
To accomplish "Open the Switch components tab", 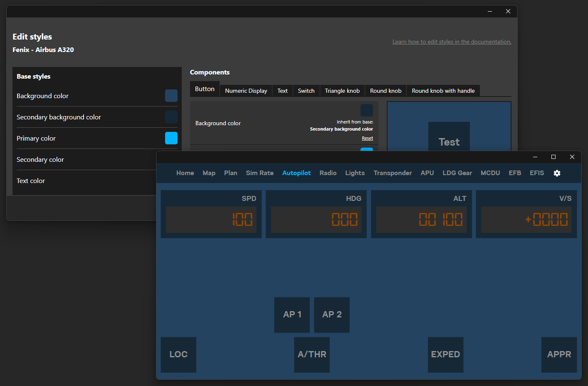I will pyautogui.click(x=306, y=91).
